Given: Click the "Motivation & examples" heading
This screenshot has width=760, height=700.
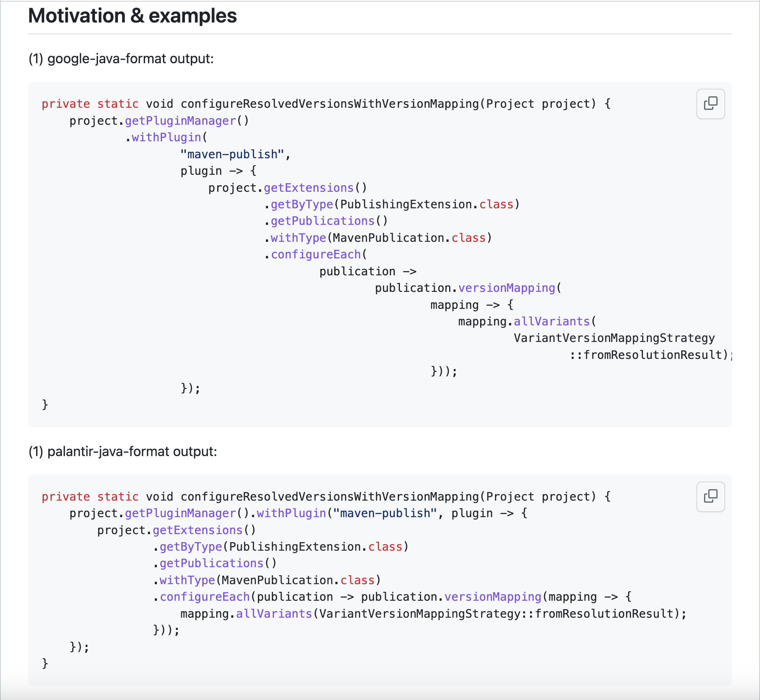Looking at the screenshot, I should (132, 16).
